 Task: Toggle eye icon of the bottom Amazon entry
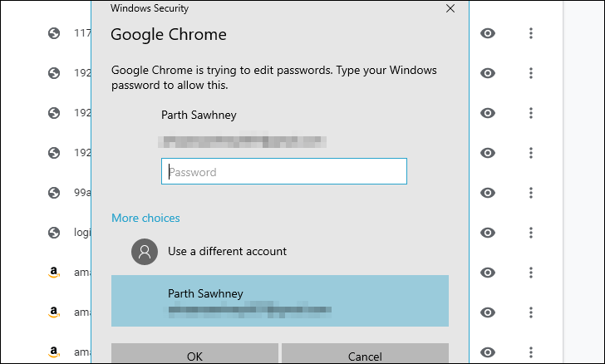coord(488,352)
